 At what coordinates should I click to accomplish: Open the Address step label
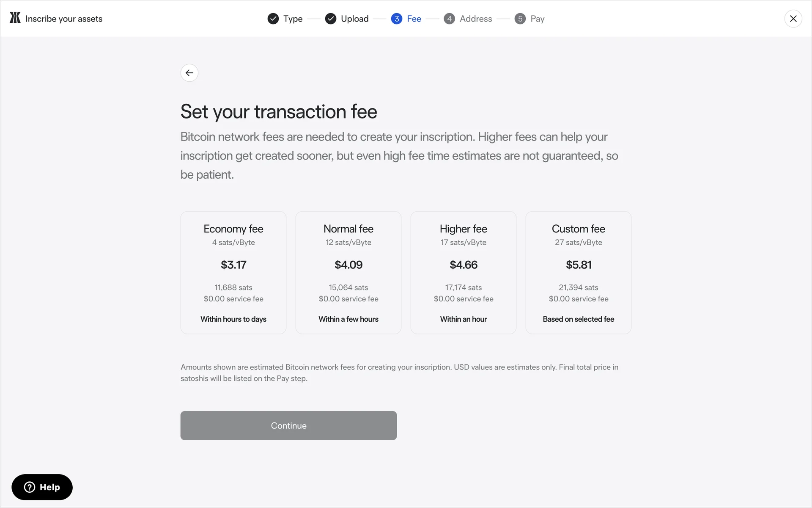click(x=476, y=19)
